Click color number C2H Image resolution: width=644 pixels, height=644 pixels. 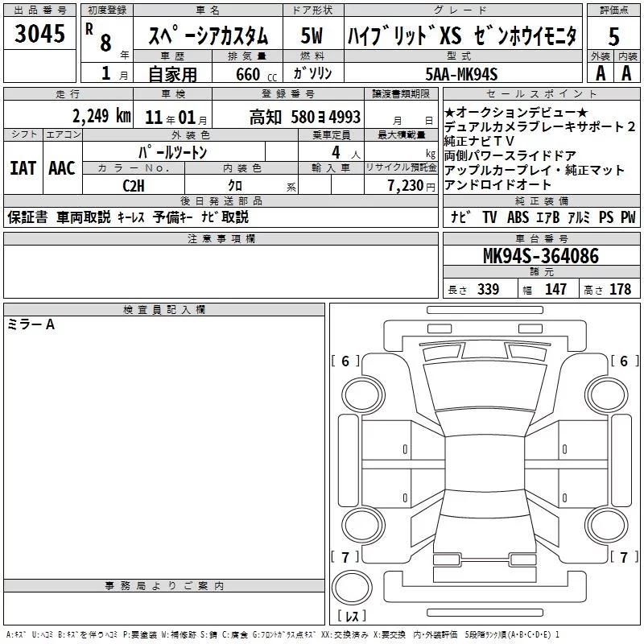tap(134, 186)
